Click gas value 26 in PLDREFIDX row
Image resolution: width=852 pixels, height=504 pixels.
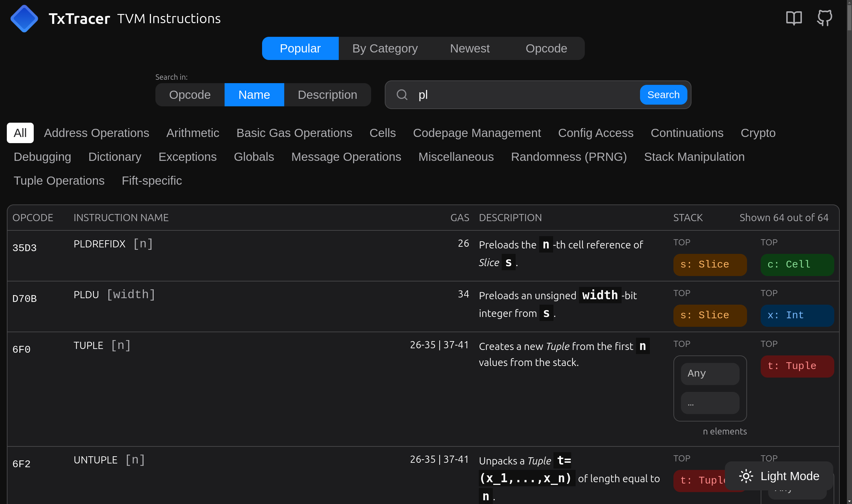click(x=463, y=243)
